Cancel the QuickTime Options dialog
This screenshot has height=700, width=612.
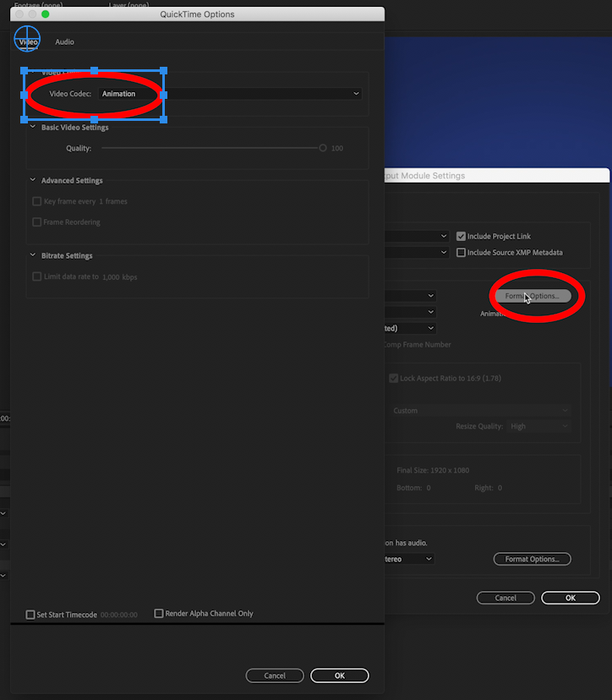(x=275, y=675)
